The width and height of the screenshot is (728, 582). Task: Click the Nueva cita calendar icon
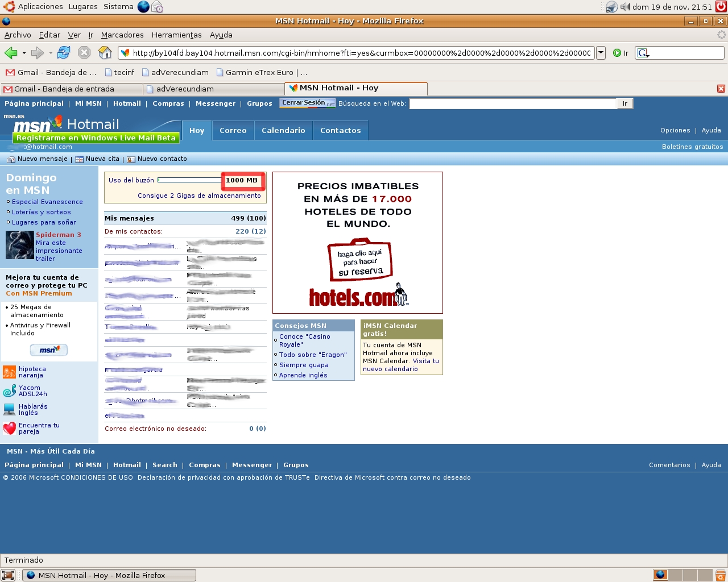80,159
